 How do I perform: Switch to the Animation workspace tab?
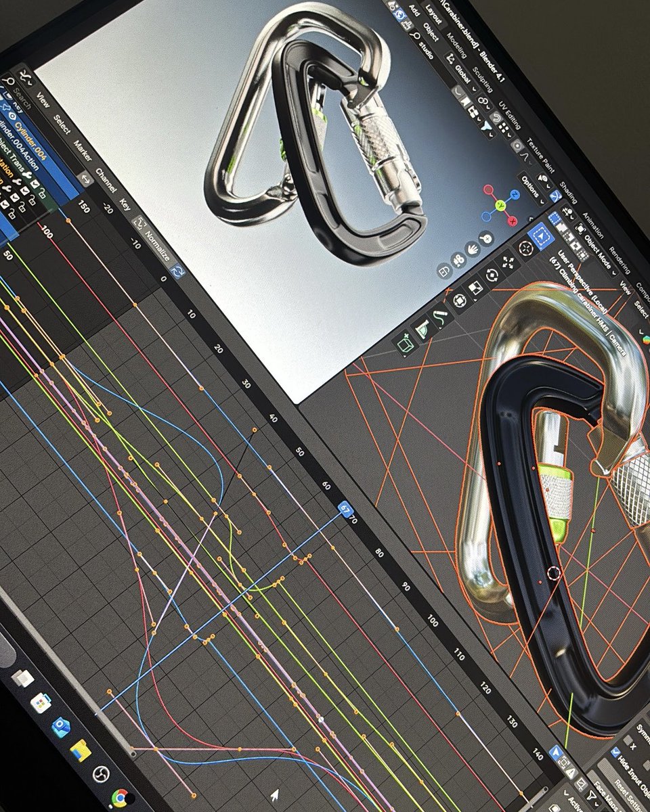tap(593, 225)
